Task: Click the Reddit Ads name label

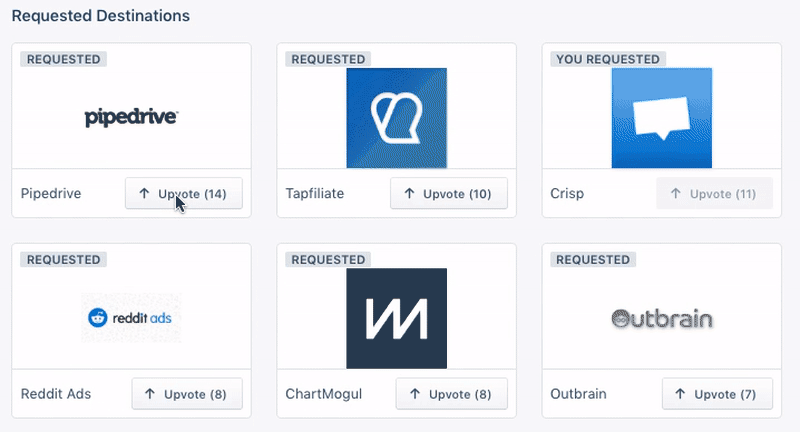Action: pyautogui.click(x=56, y=394)
